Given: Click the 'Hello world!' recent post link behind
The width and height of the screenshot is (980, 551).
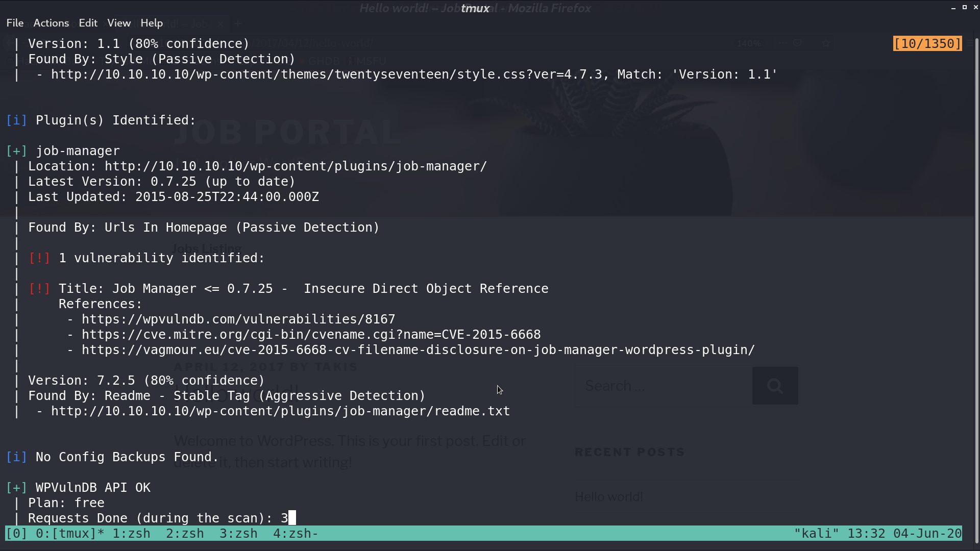Looking at the screenshot, I should tap(608, 496).
